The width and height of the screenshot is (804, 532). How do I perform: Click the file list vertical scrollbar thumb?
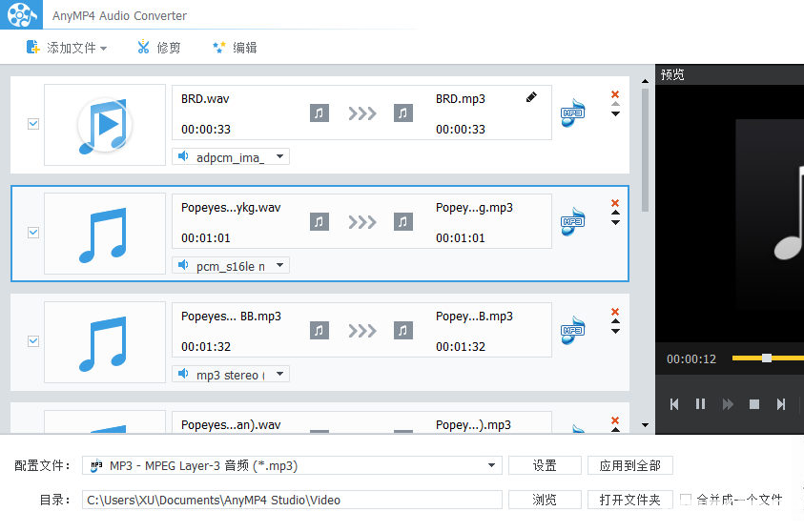tap(645, 150)
